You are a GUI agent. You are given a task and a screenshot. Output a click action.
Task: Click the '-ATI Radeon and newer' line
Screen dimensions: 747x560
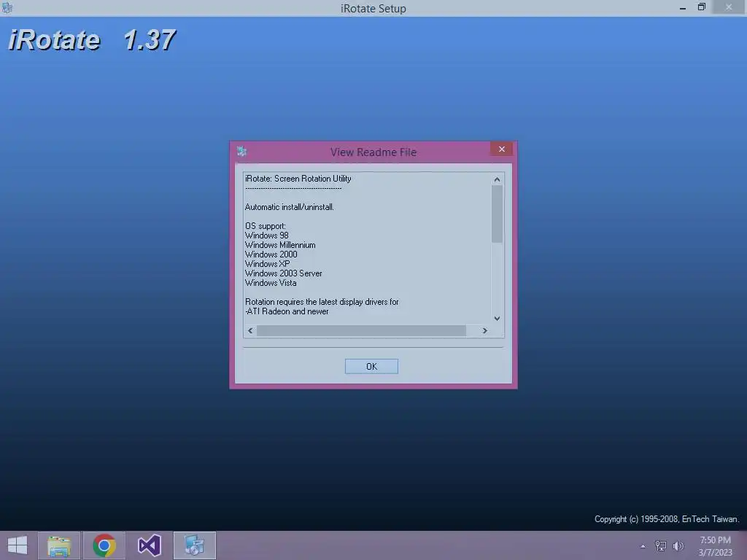point(287,311)
